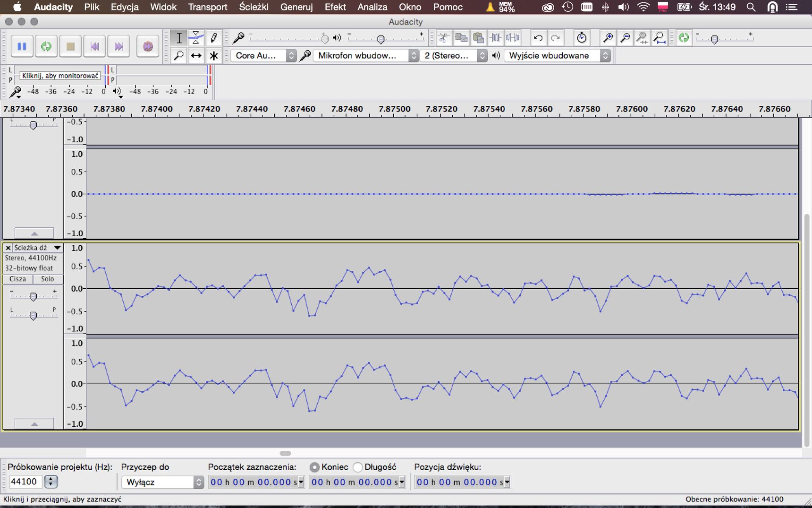Click the Redo arrow
This screenshot has width=812, height=508.
pos(556,38)
